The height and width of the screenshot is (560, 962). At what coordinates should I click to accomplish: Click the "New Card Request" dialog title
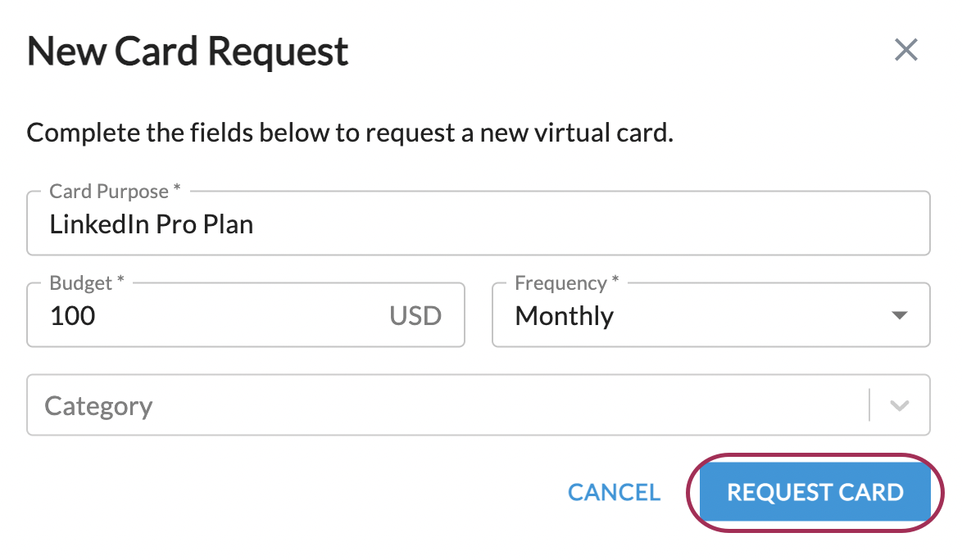click(188, 52)
